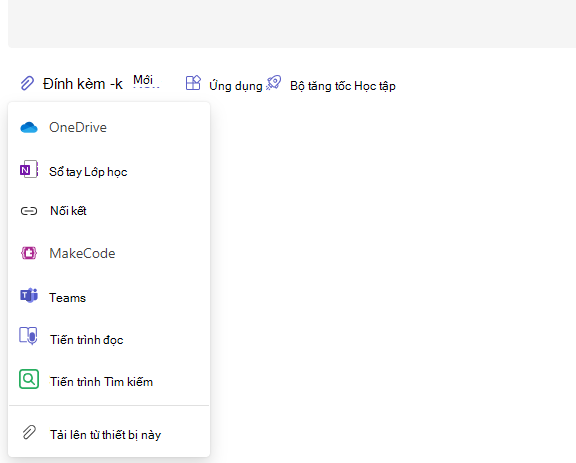Click the OneNote Class Notebook icon

tap(29, 169)
